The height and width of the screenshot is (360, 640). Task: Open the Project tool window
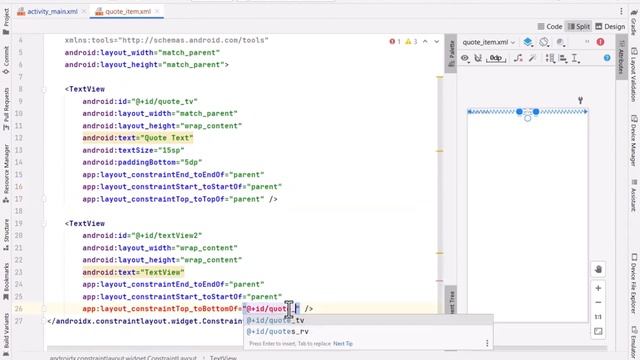(x=6, y=21)
